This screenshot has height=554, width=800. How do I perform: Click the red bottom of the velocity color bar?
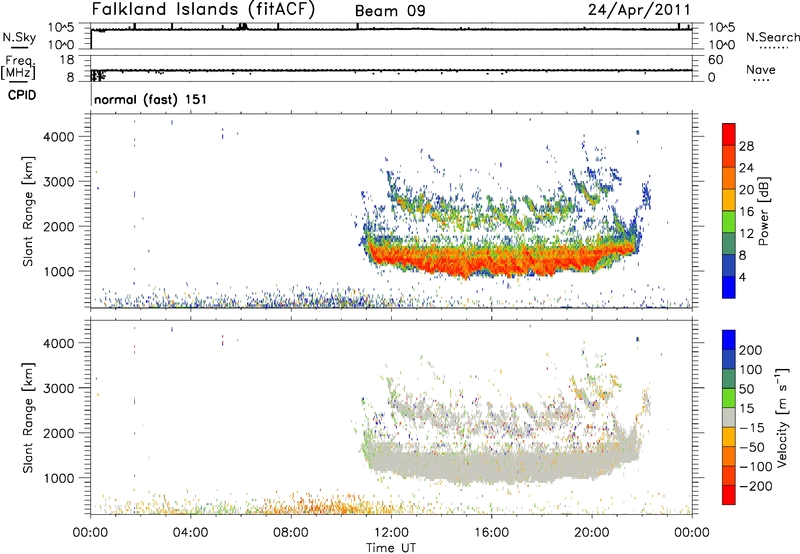click(729, 495)
